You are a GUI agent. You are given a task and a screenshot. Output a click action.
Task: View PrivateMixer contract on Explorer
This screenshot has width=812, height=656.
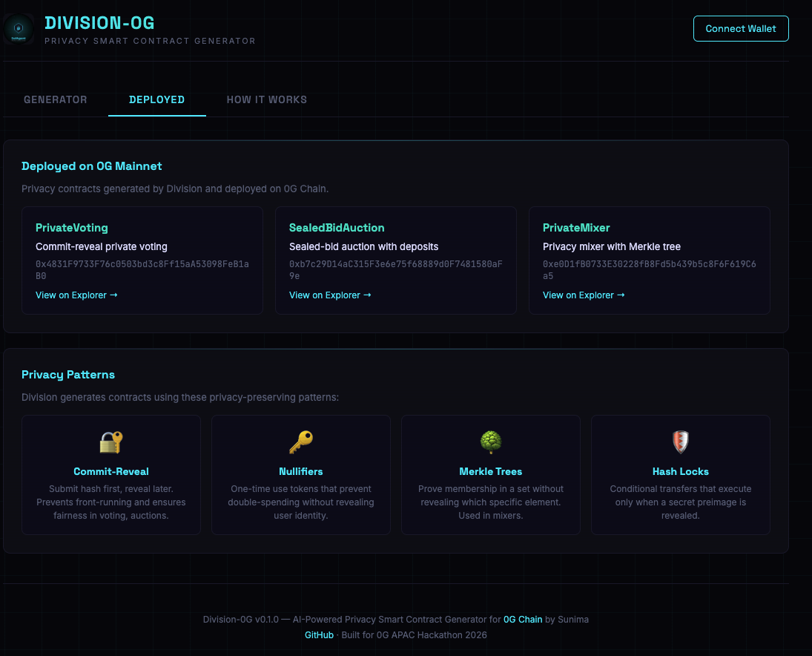click(x=584, y=295)
